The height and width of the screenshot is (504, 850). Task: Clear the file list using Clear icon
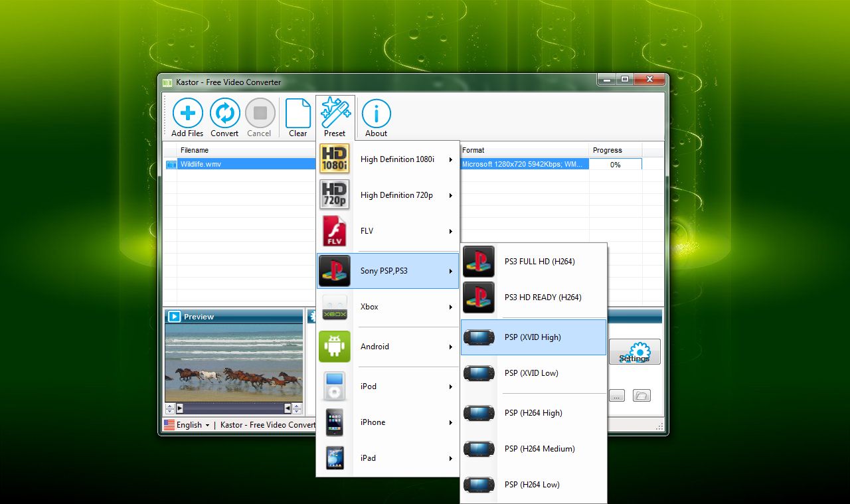point(298,114)
